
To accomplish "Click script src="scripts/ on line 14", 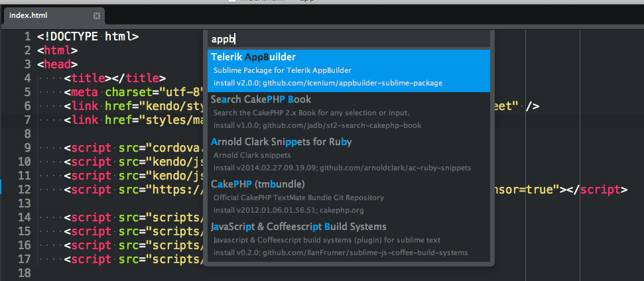I will coord(134,217).
